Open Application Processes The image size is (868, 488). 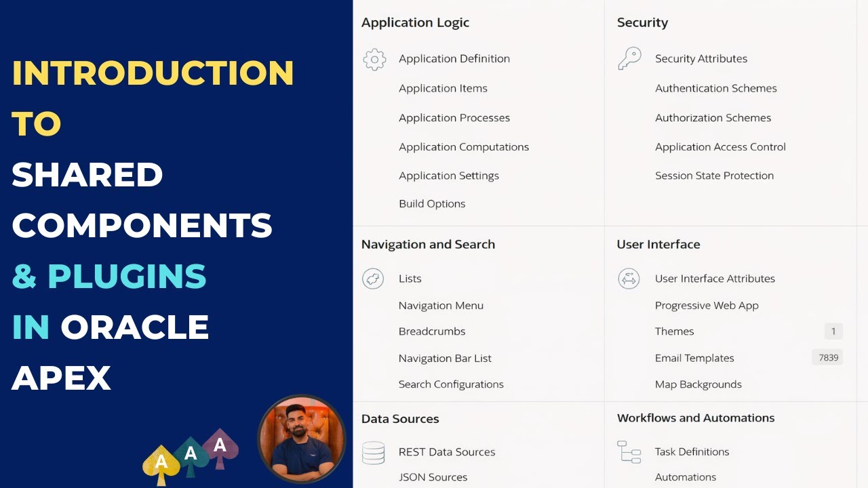pos(454,118)
